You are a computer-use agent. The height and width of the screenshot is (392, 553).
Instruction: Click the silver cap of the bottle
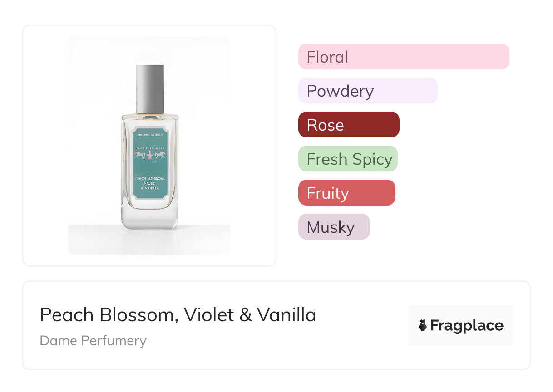[150, 88]
